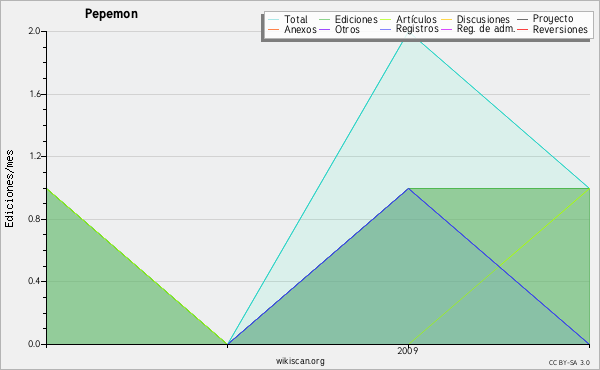The height and width of the screenshot is (370, 600).
Task: Select the Total legend entry
Action: 296,19
